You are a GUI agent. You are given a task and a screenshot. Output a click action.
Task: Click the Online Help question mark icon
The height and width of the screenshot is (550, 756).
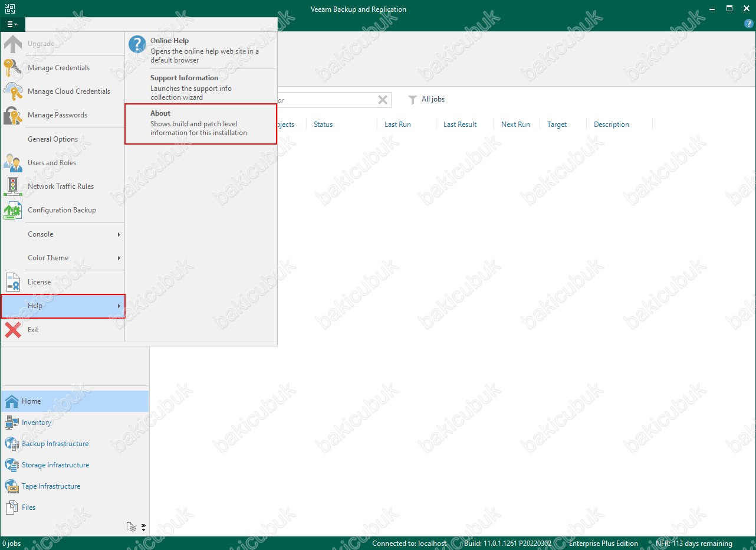pyautogui.click(x=137, y=44)
